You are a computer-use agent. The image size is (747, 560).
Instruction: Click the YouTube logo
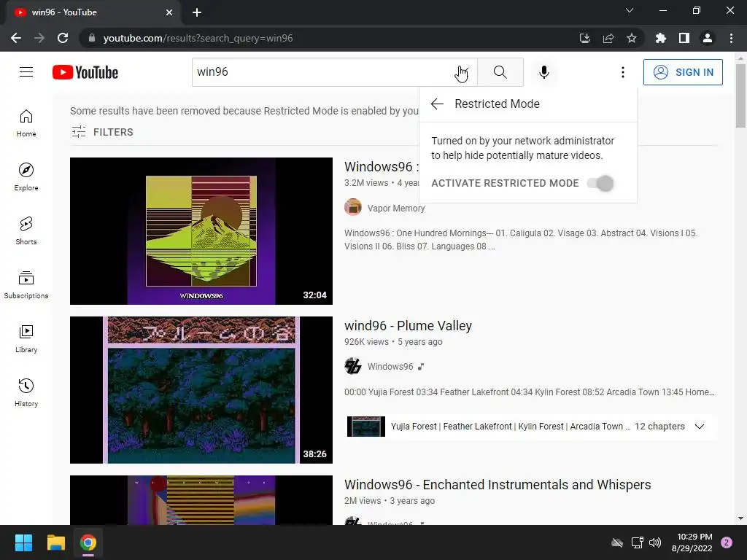85,72
